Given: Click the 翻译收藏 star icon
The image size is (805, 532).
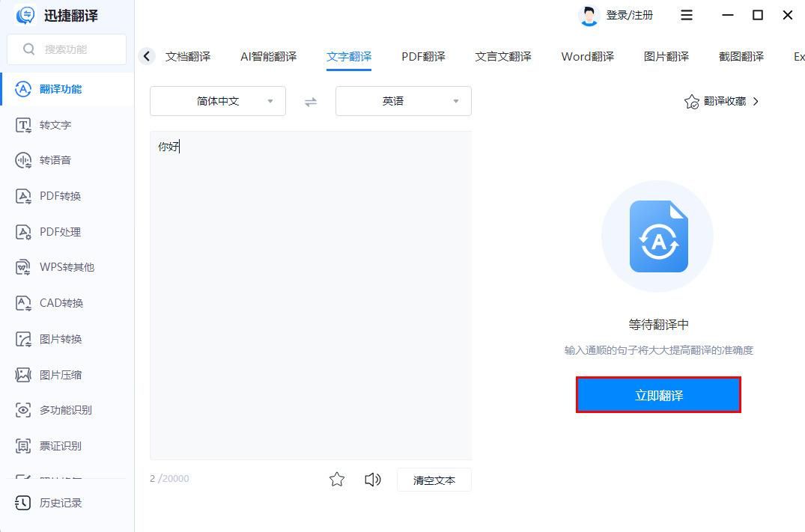Looking at the screenshot, I should tap(691, 102).
